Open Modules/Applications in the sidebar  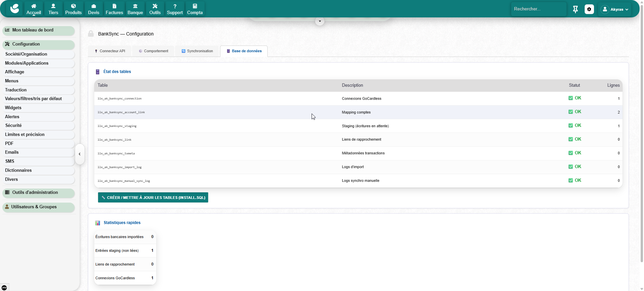(27, 63)
